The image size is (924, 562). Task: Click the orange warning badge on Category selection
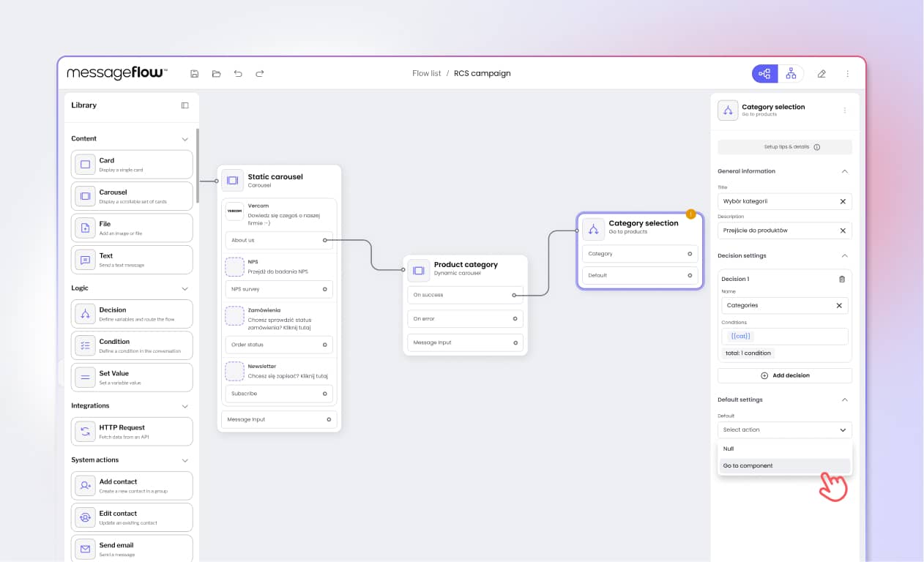690,214
